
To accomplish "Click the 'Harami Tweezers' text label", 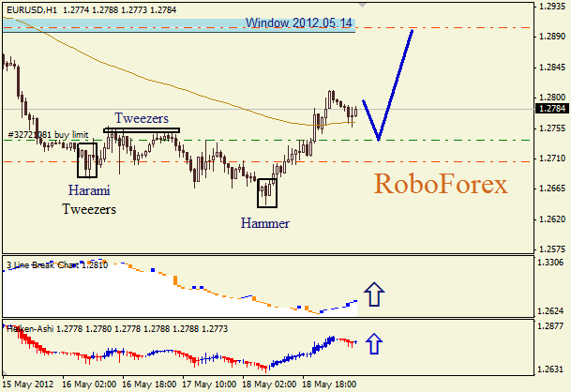I will tap(89, 200).
